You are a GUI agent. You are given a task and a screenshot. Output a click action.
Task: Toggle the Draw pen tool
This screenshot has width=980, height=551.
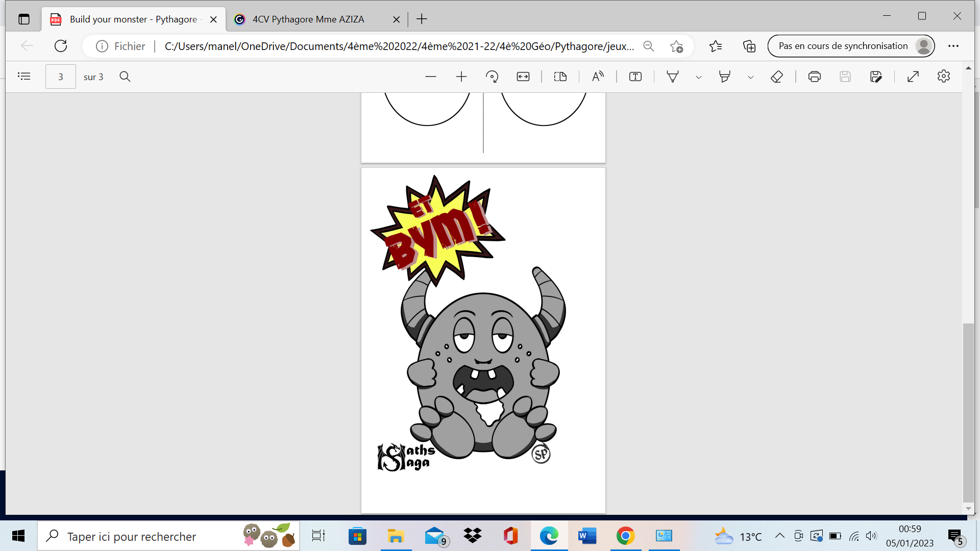pos(673,77)
